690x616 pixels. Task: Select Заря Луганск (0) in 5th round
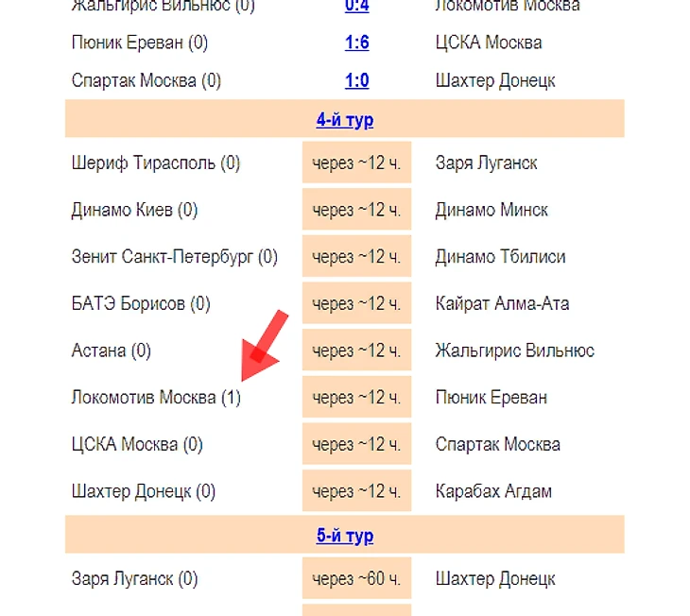click(134, 578)
